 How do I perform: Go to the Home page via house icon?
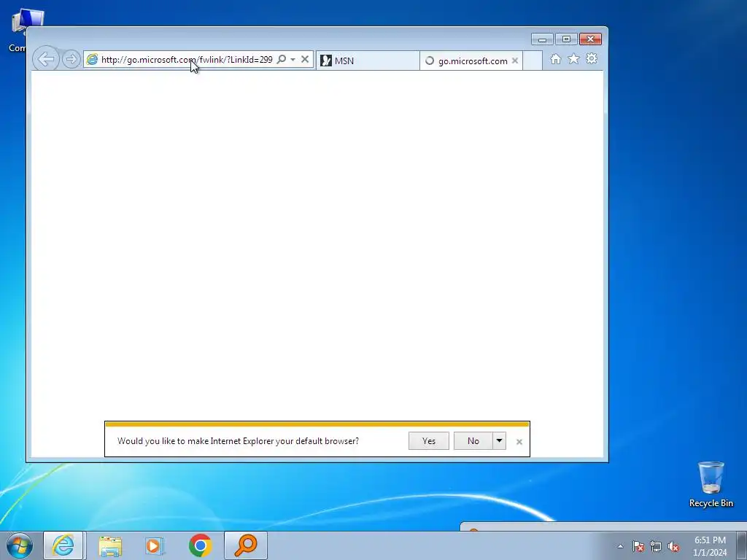(555, 59)
